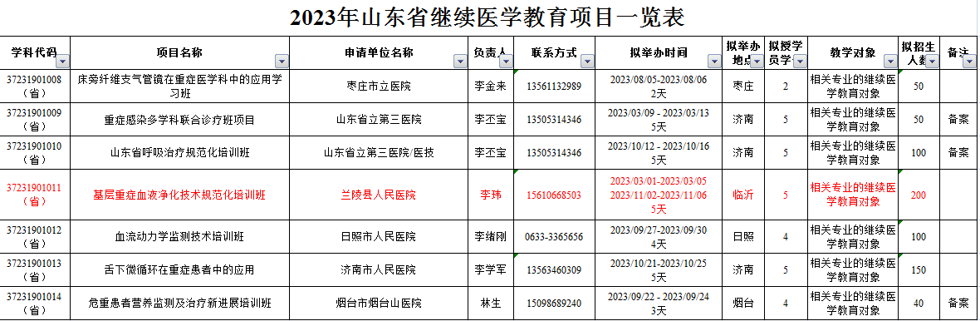
Task: Select code cell 37231901008（省）
Action: [34, 86]
